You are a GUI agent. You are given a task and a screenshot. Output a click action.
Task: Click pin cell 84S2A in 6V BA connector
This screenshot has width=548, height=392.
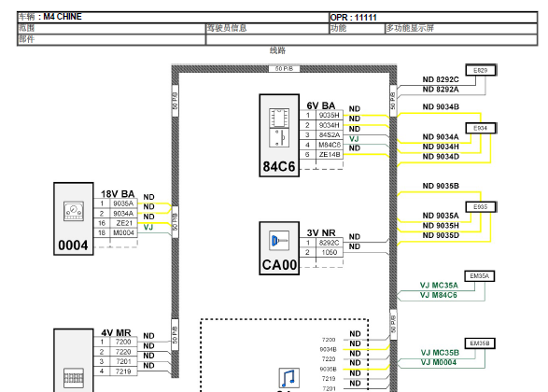(x=330, y=134)
